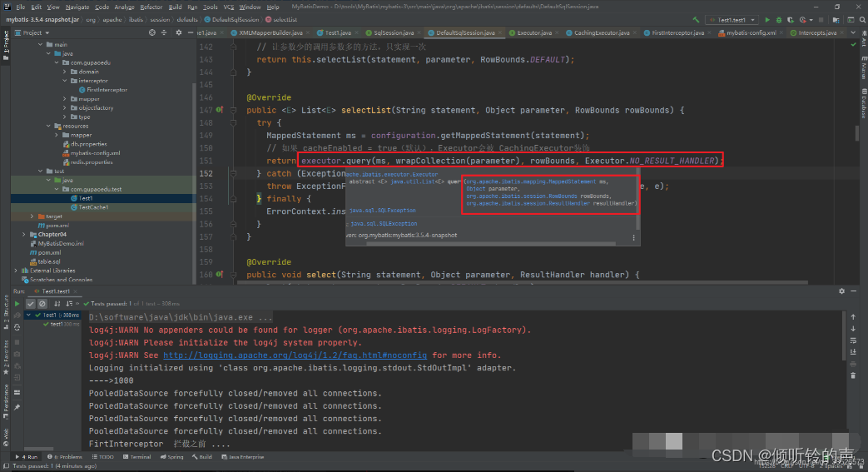The image size is (868, 472).
Task: Open TODO tool window button
Action: coord(103,457)
